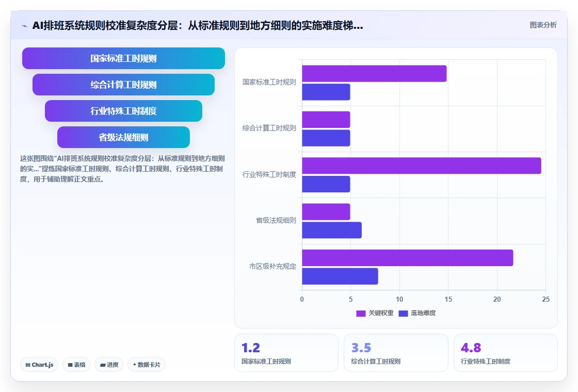Click the y-axis label 行业特殊工时制度
This screenshot has height=392, width=578.
269,174
